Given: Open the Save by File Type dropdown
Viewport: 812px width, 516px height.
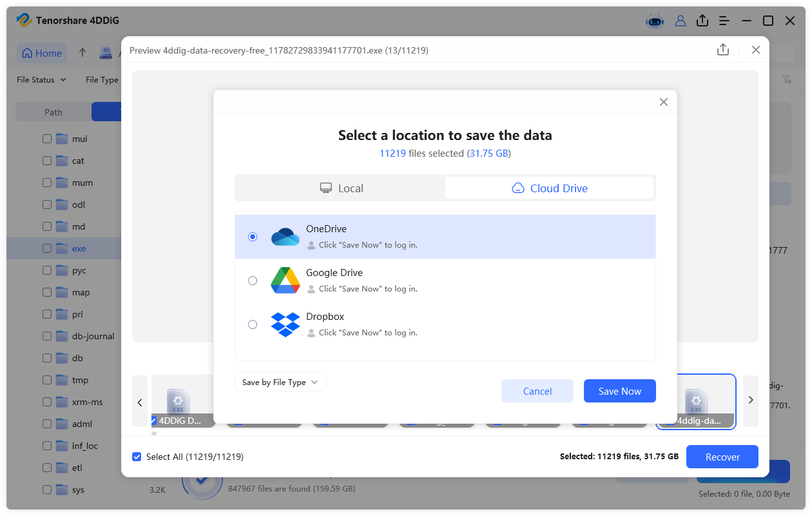Looking at the screenshot, I should (x=280, y=382).
